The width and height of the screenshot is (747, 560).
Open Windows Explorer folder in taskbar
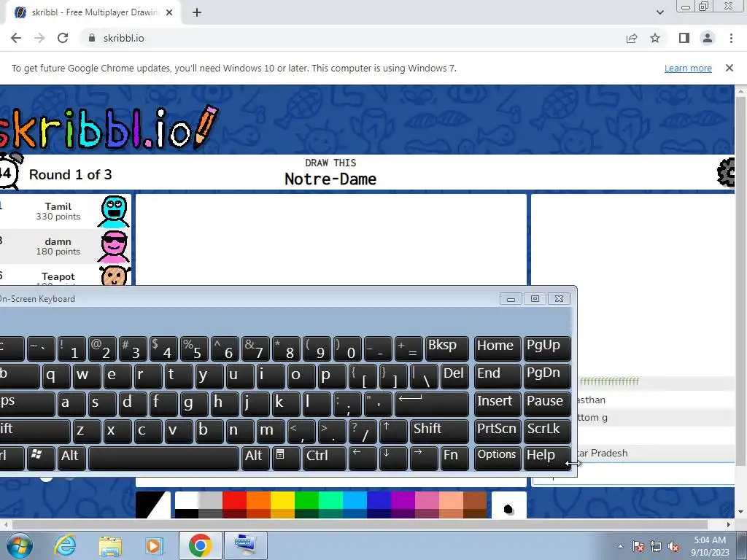coord(110,545)
